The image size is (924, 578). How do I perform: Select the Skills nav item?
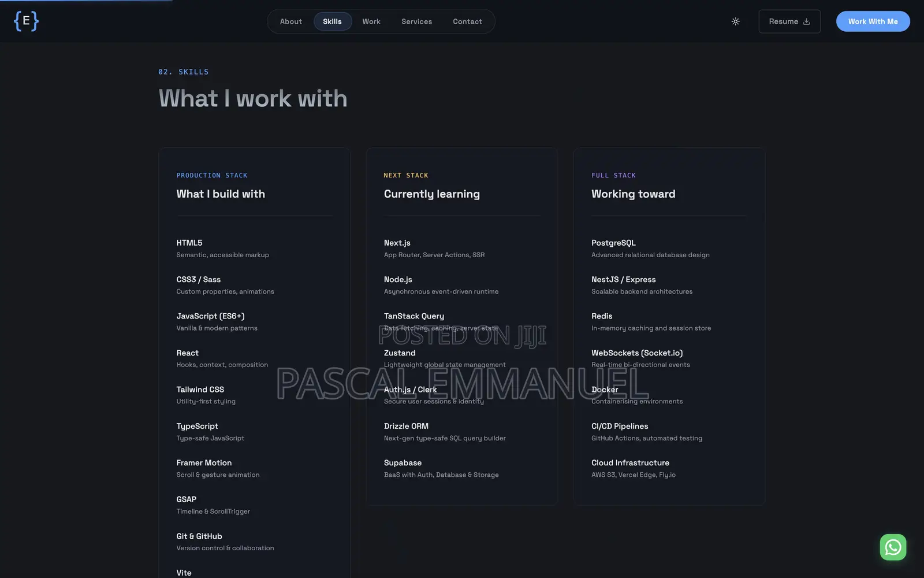332,21
